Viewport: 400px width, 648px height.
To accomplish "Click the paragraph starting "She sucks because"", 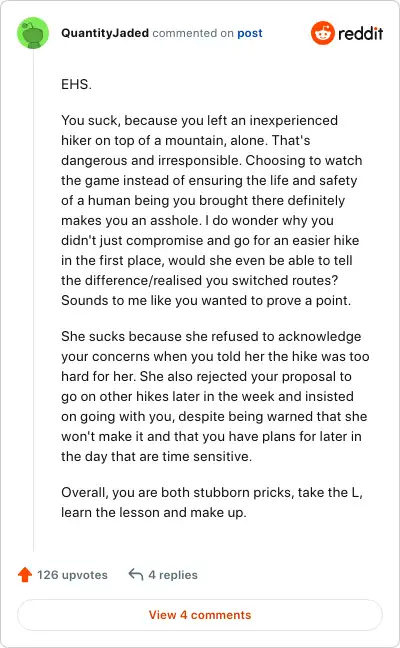I will [215, 396].
